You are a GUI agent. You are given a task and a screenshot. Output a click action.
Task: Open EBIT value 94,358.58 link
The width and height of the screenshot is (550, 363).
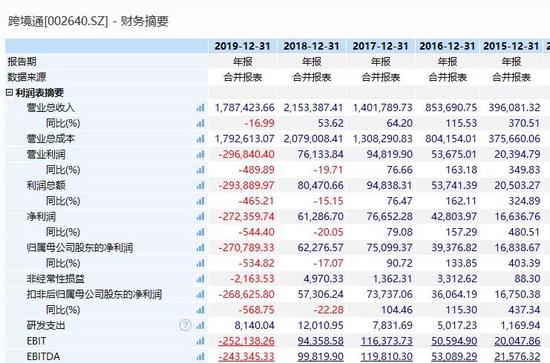click(x=320, y=341)
